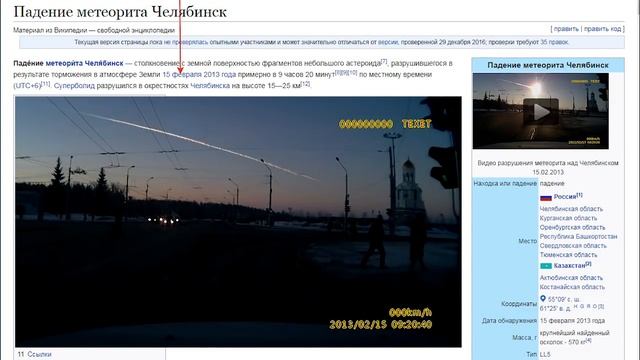This screenshot has width=640, height=360.
Task: Click footnote [7] after 'астероида'
Action: pos(384,61)
